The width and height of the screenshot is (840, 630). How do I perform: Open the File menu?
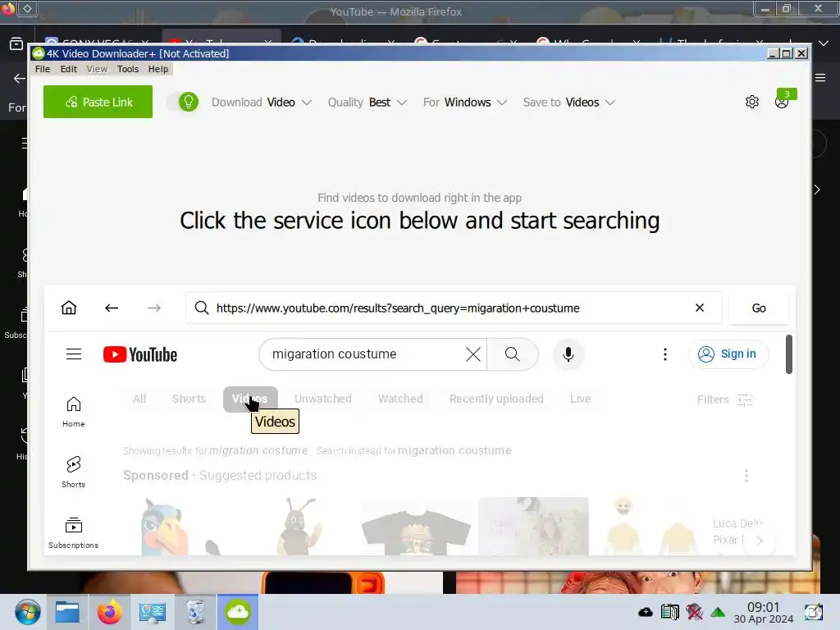(x=43, y=69)
